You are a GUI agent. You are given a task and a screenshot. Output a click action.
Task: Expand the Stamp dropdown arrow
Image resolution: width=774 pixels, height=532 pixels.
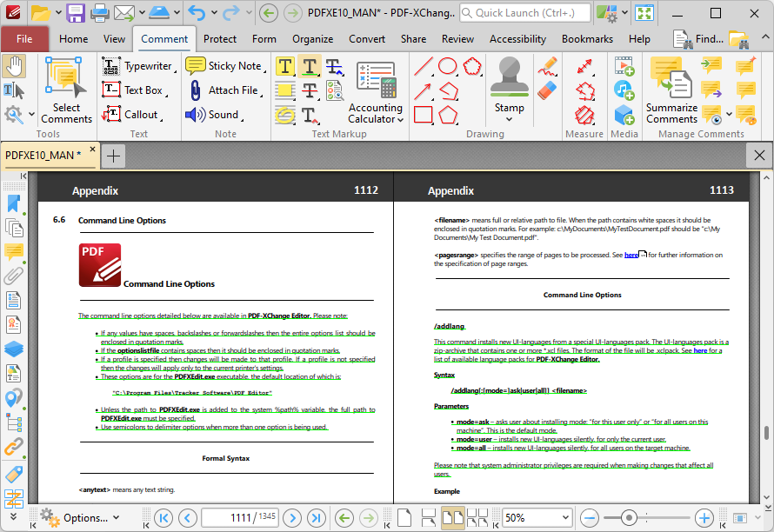[510, 119]
